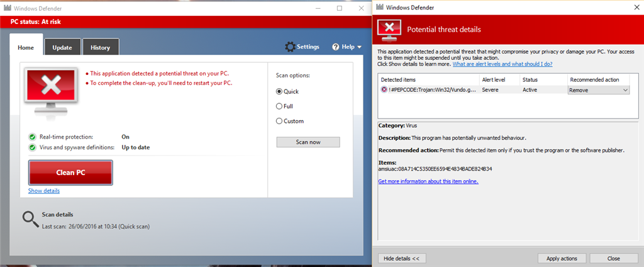Click the Status column header
The image size is (644, 267).
[x=530, y=80]
